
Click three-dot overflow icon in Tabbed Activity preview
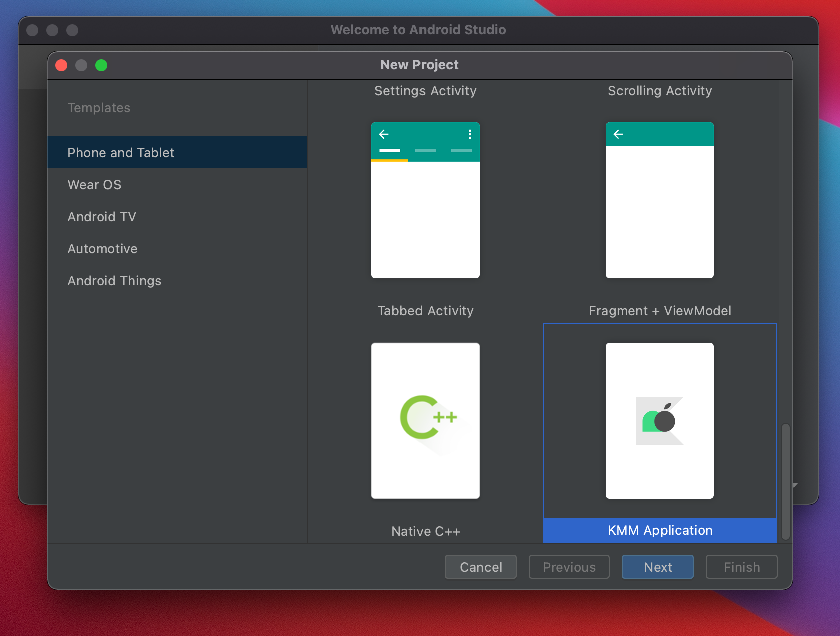point(470,134)
